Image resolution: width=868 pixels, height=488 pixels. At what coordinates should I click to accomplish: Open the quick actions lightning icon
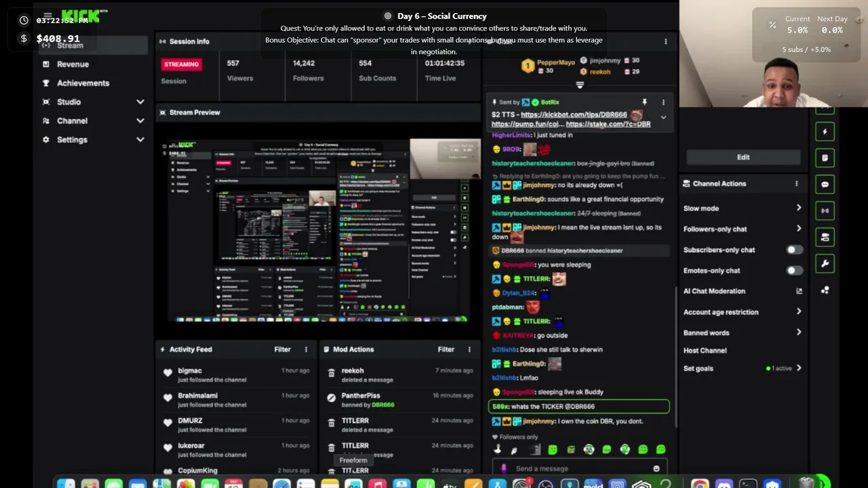tap(825, 131)
